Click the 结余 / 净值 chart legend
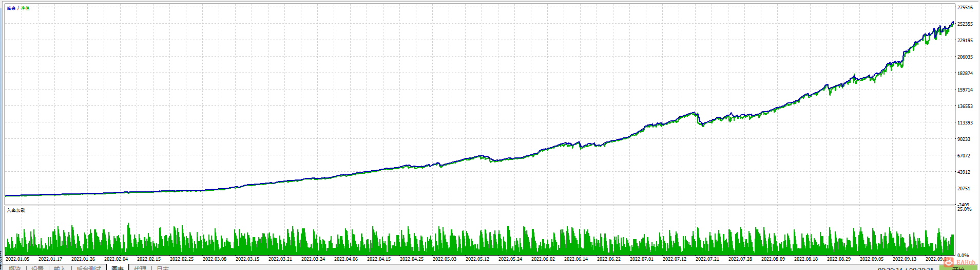This screenshot has height=270, width=980. [18, 8]
